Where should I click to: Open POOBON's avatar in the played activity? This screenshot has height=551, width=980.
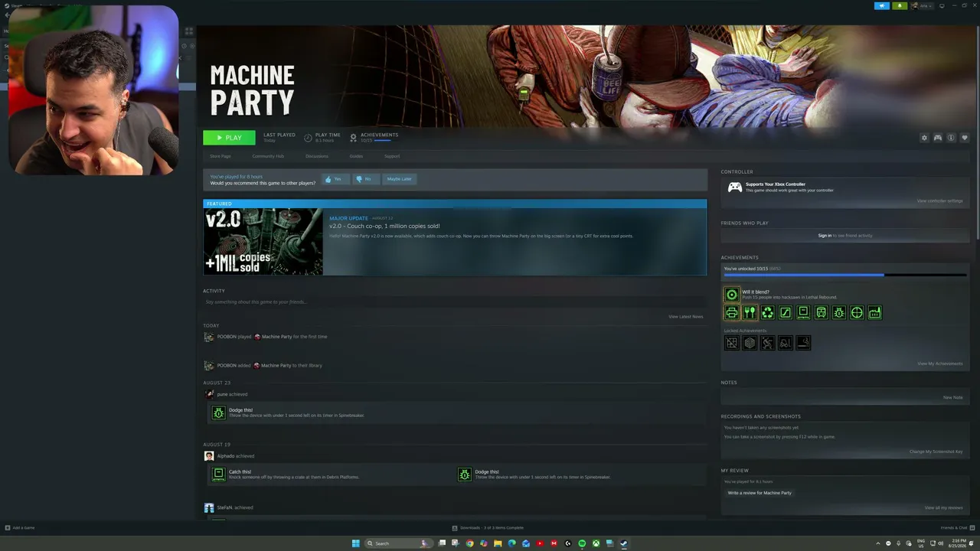point(209,337)
